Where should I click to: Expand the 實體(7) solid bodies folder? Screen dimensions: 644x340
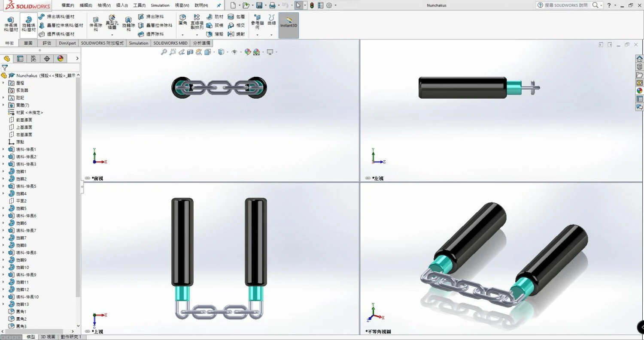[x=3, y=105]
